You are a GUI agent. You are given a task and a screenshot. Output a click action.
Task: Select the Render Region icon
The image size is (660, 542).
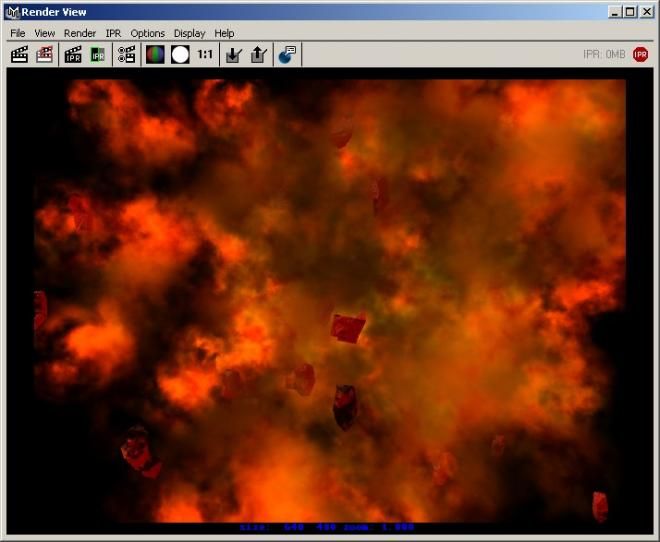click(x=44, y=55)
